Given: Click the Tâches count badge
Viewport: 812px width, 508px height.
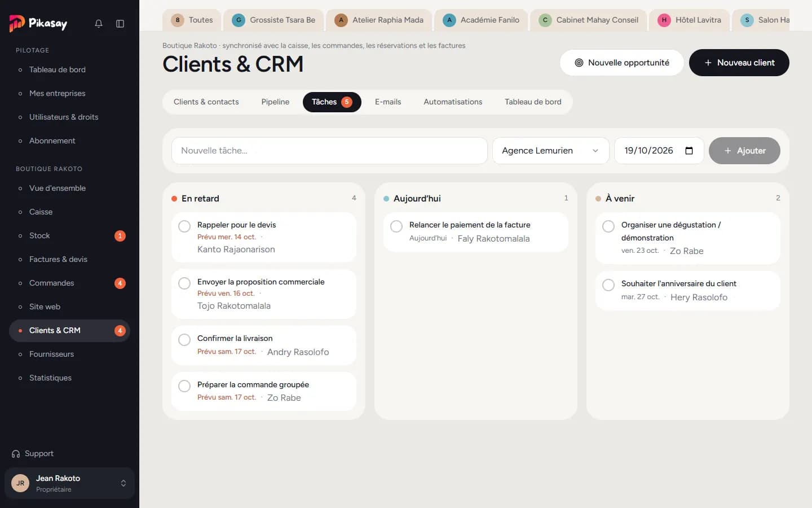Looking at the screenshot, I should [x=347, y=102].
